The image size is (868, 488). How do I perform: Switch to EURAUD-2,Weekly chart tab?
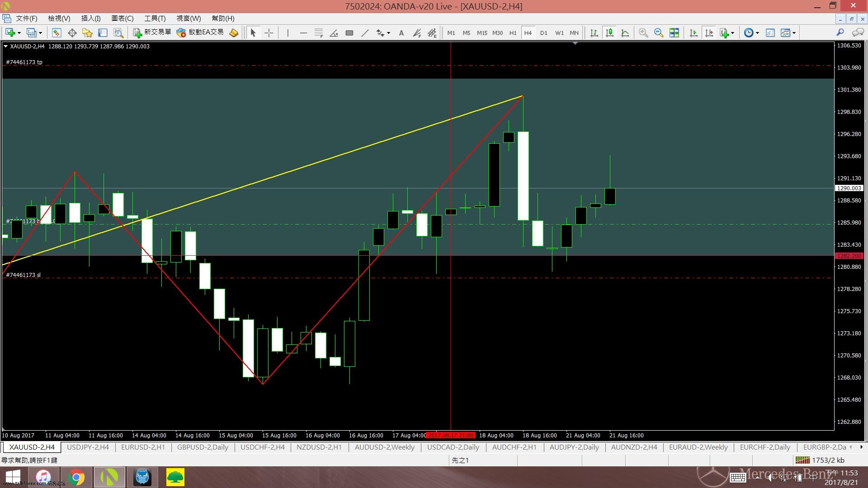tap(698, 447)
